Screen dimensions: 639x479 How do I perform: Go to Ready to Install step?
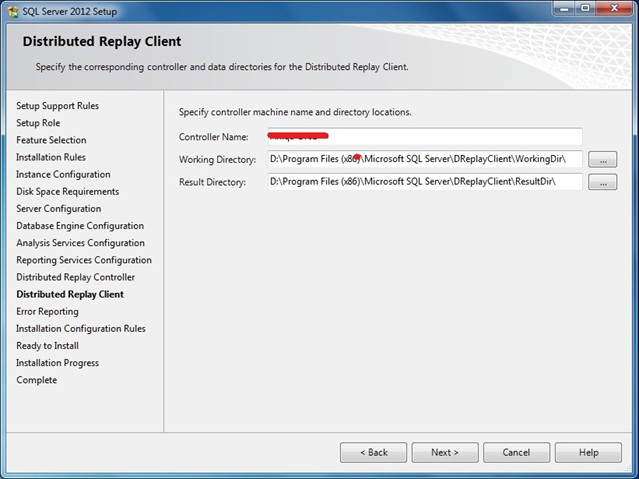tap(48, 346)
